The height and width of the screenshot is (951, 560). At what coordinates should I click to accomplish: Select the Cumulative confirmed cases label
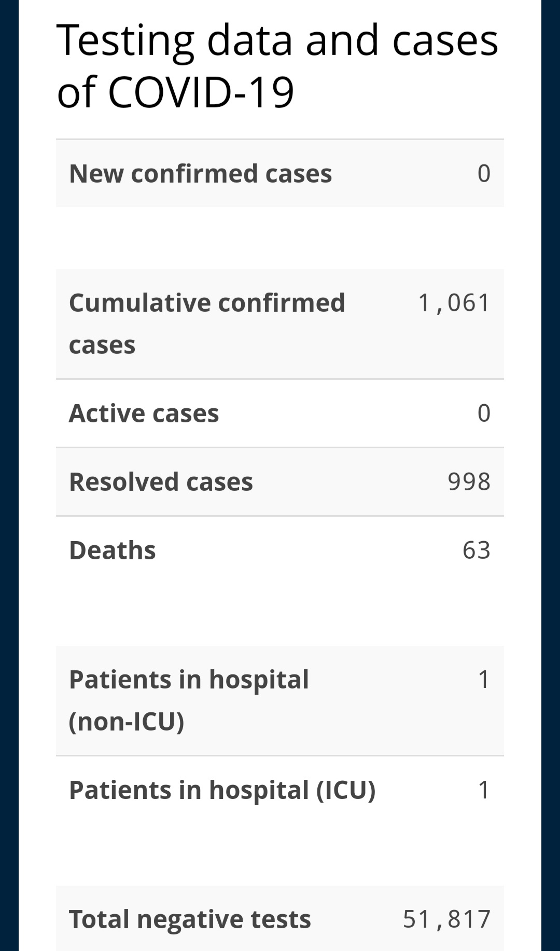coord(207,324)
